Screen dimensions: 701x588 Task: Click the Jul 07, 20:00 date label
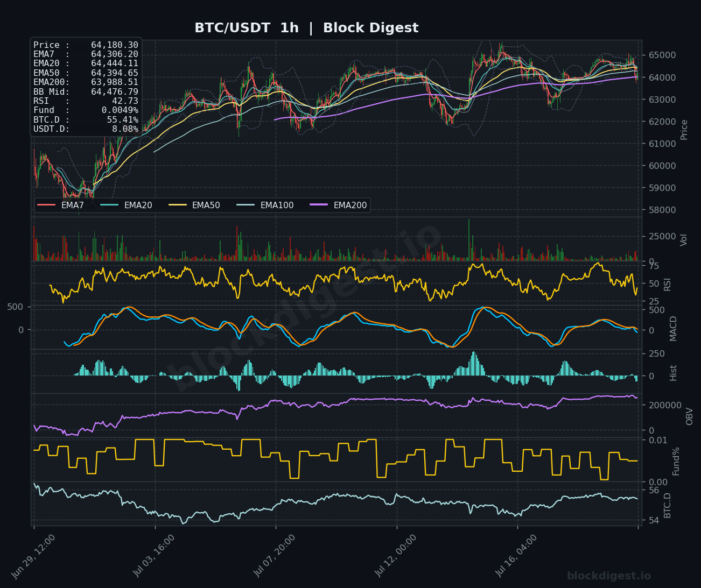tap(275, 556)
